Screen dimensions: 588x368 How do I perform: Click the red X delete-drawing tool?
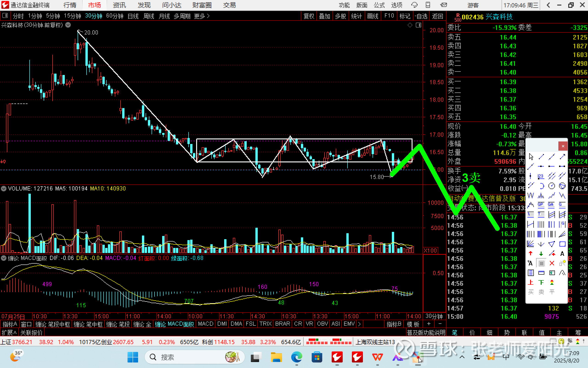pyautogui.click(x=552, y=263)
